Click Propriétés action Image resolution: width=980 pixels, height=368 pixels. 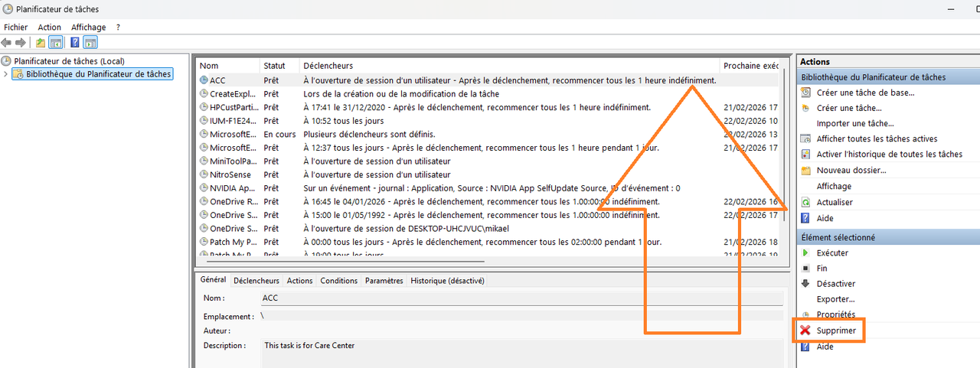(836, 314)
